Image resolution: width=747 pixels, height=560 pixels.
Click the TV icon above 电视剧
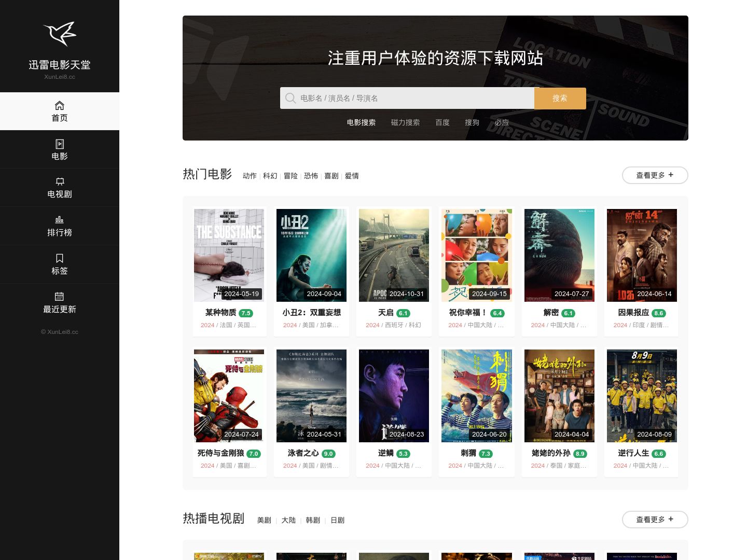pyautogui.click(x=60, y=181)
